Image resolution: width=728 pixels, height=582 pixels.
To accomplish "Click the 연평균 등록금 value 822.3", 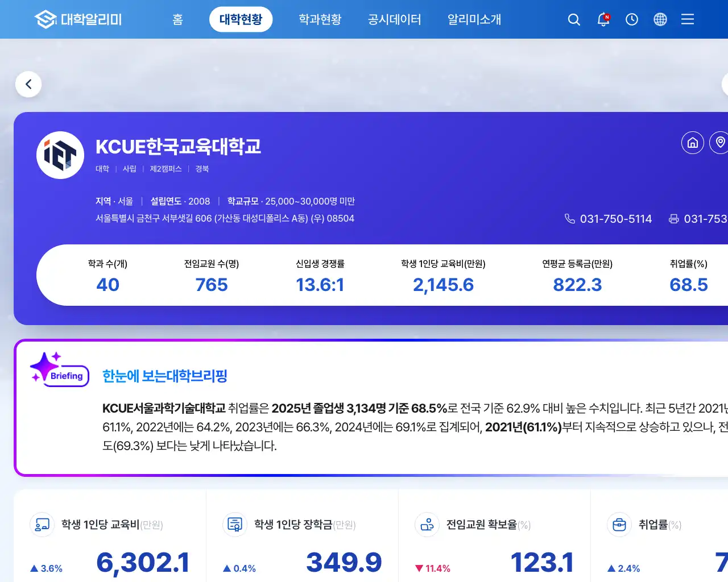I will (577, 285).
